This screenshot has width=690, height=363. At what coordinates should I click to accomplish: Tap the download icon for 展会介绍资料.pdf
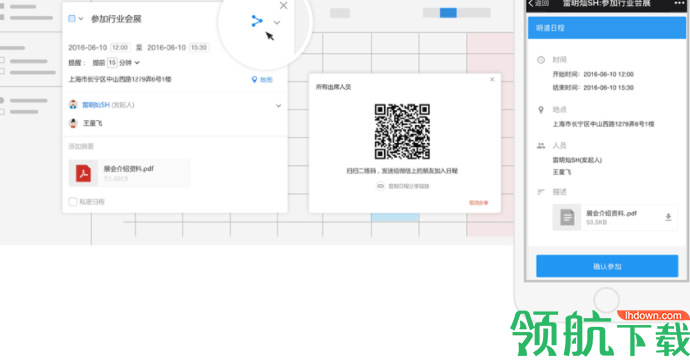(x=668, y=217)
